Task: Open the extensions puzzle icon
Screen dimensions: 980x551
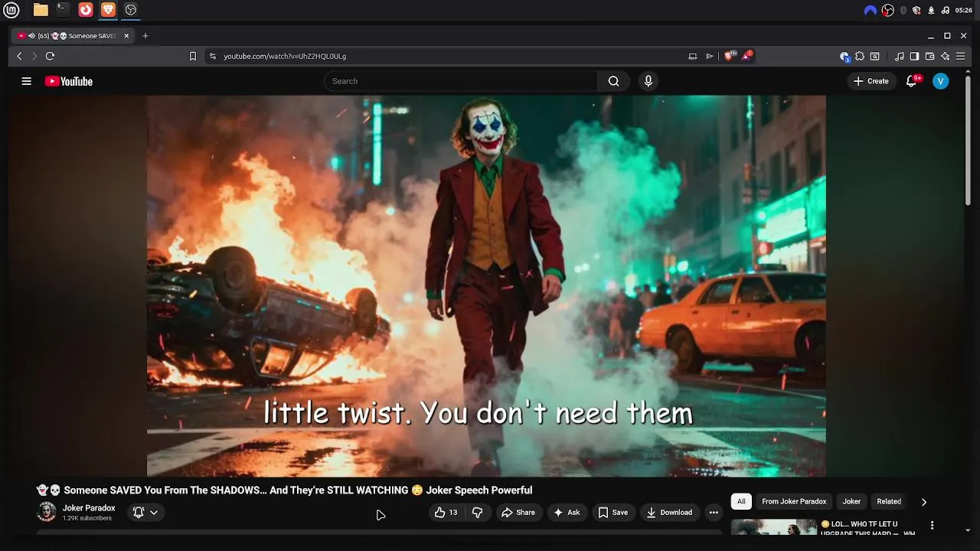Action: click(860, 56)
